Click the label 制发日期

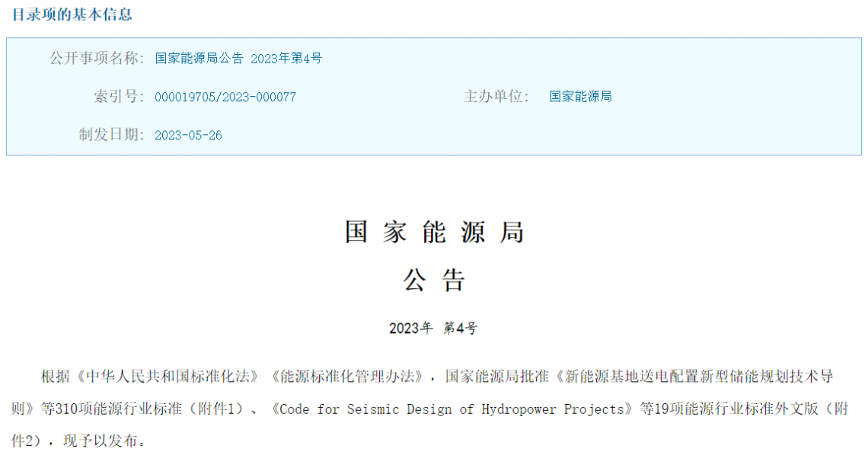click(x=111, y=135)
